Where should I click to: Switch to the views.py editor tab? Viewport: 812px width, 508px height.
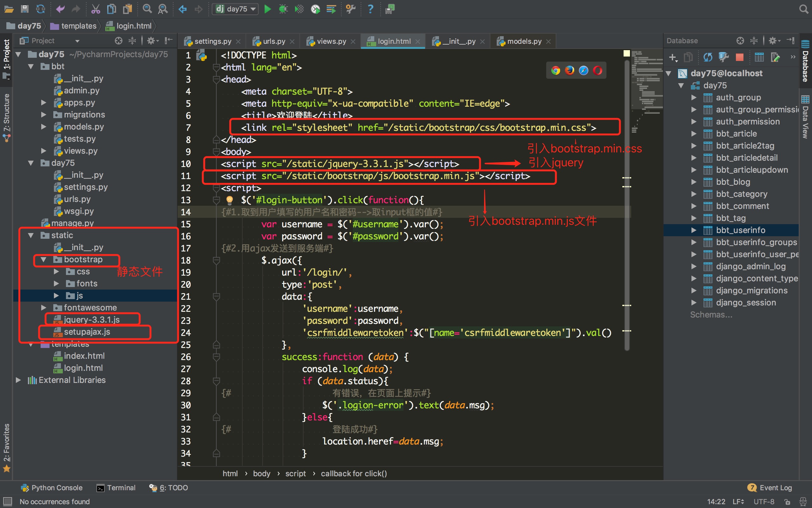[x=331, y=41]
